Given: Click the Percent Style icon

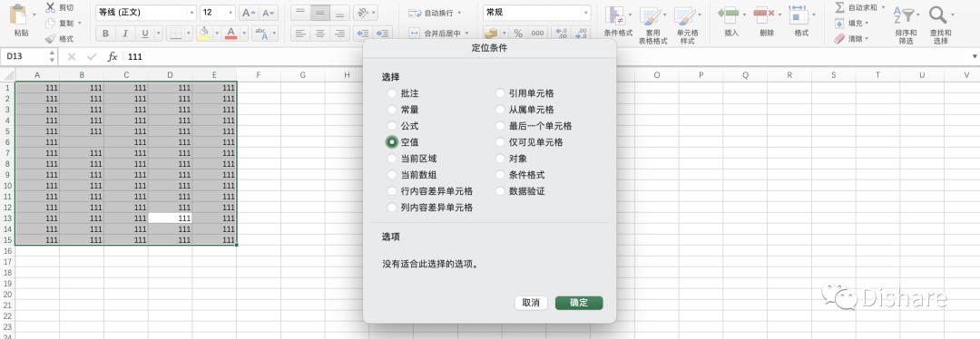Looking at the screenshot, I should 518,34.
